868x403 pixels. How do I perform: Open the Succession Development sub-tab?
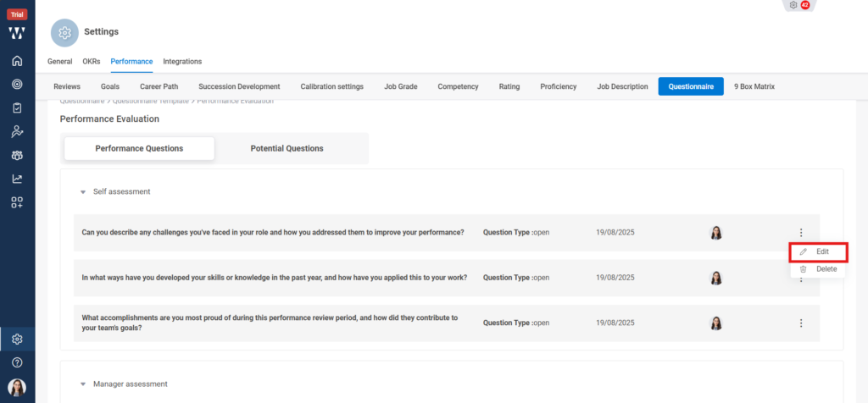coord(239,86)
